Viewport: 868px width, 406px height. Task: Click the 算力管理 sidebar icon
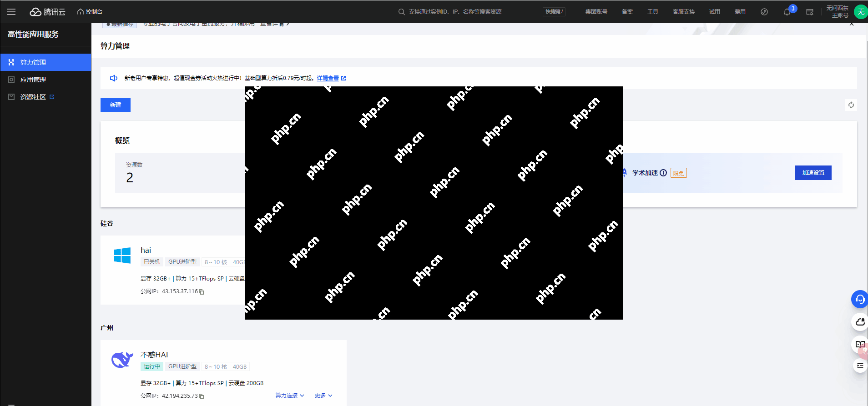tap(11, 62)
